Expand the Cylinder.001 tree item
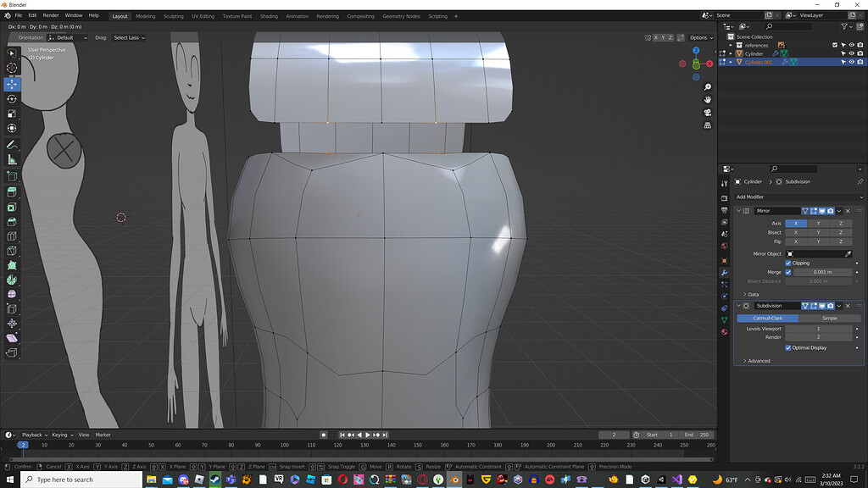868x488 pixels. (731, 62)
